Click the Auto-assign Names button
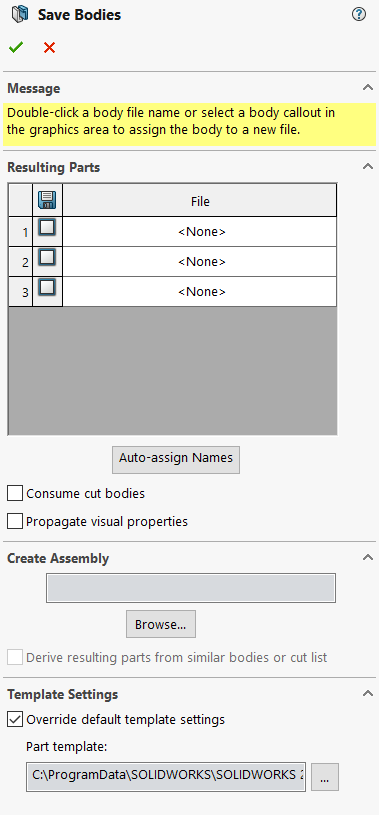 (x=176, y=459)
